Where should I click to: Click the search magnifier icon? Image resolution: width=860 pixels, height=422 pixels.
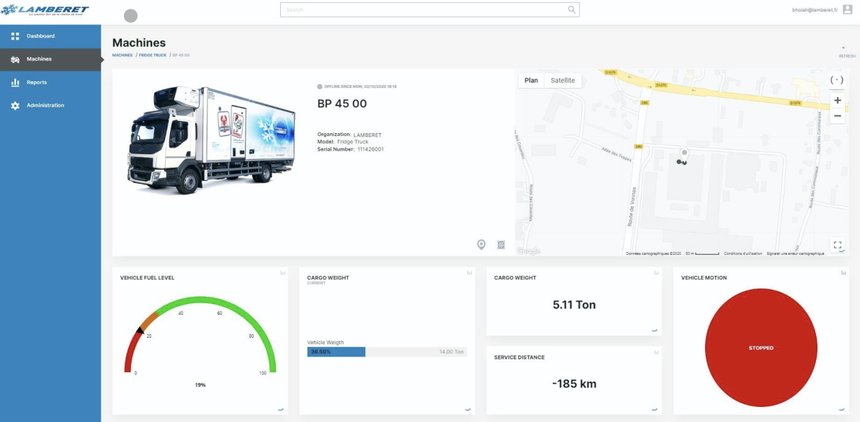pyautogui.click(x=572, y=10)
